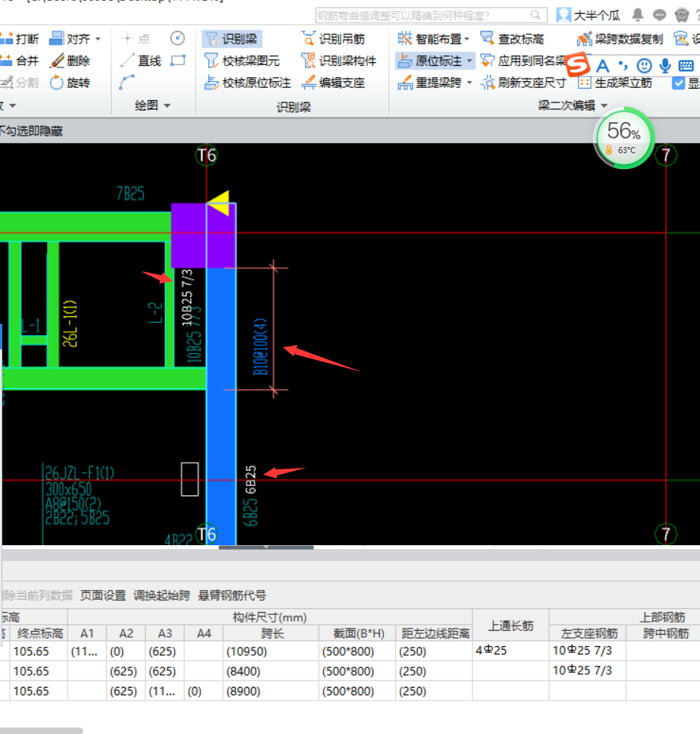Click the 原位标注 tool
The height and width of the screenshot is (734, 700).
(430, 61)
